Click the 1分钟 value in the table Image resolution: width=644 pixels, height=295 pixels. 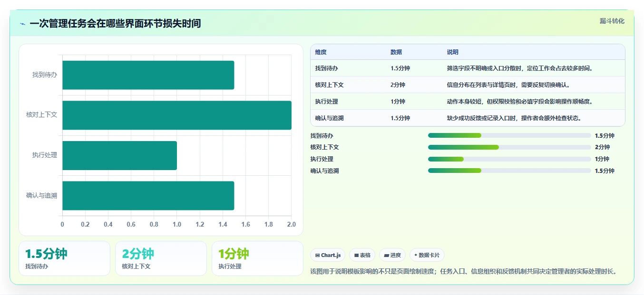(398, 102)
